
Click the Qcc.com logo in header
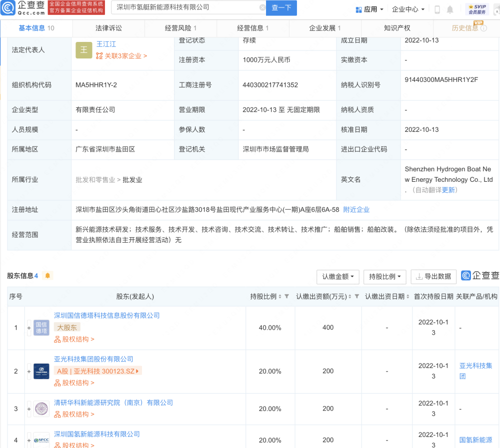click(x=23, y=7)
